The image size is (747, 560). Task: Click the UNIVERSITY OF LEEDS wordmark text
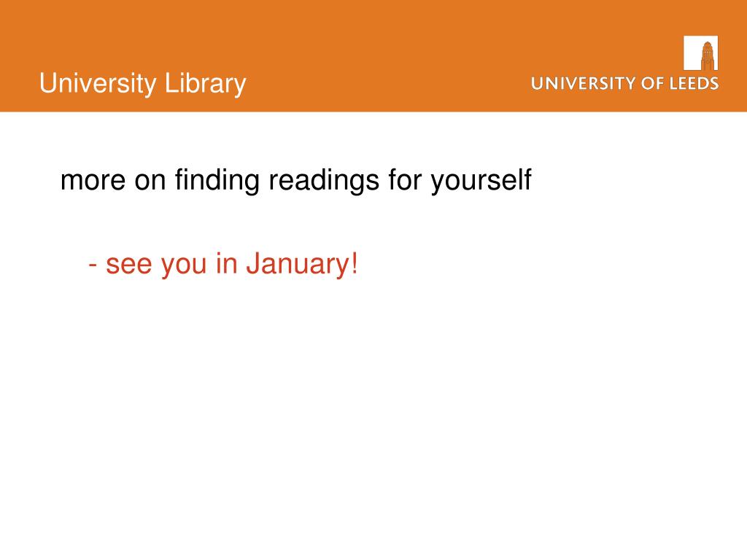point(624,83)
